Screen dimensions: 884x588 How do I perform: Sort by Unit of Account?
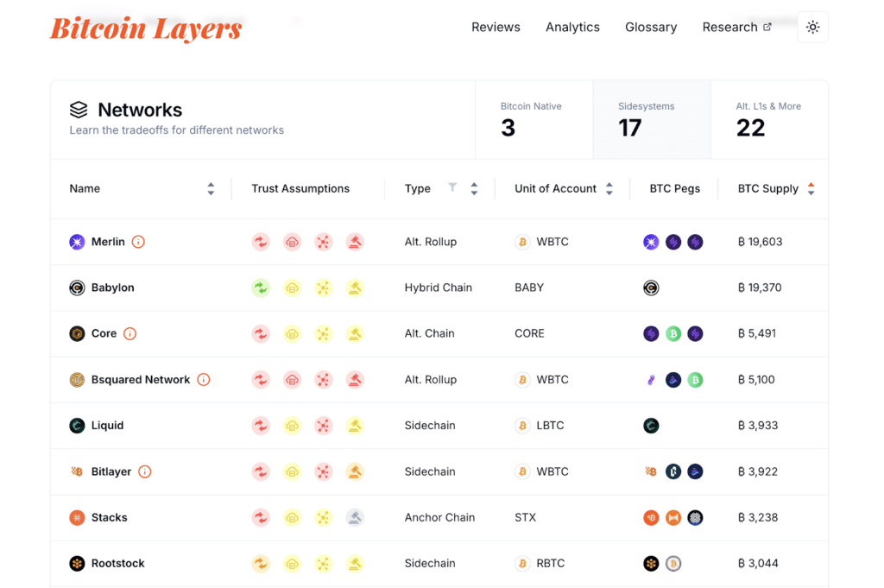[609, 188]
